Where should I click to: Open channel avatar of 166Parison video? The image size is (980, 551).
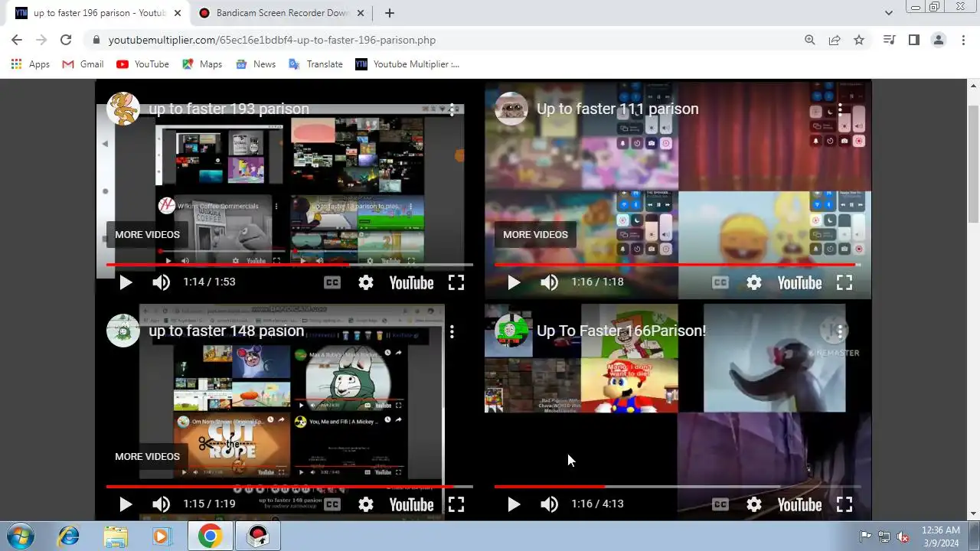tap(511, 331)
